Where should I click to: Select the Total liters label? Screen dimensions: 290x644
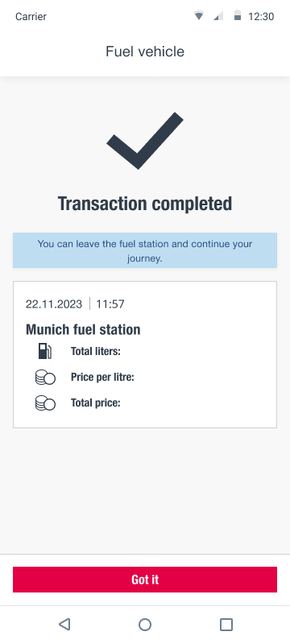95,352
